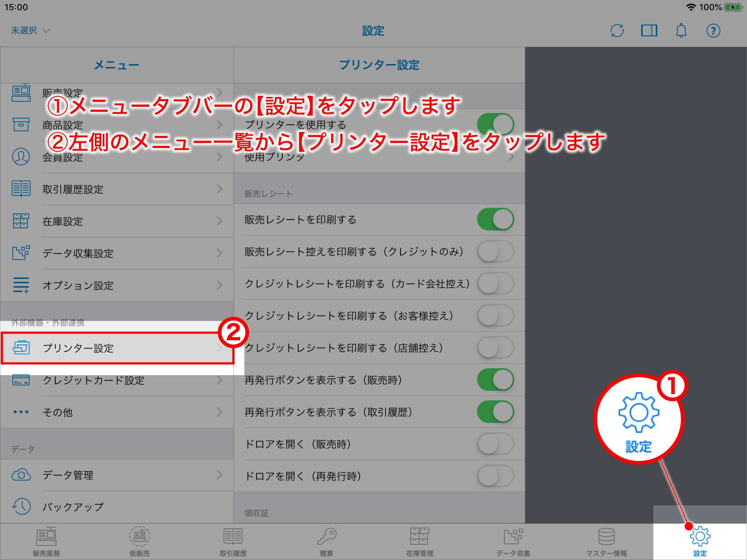Toggle 再発行ボタンを表示する（取引履歴）switch
The image size is (747, 560).
tap(495, 412)
